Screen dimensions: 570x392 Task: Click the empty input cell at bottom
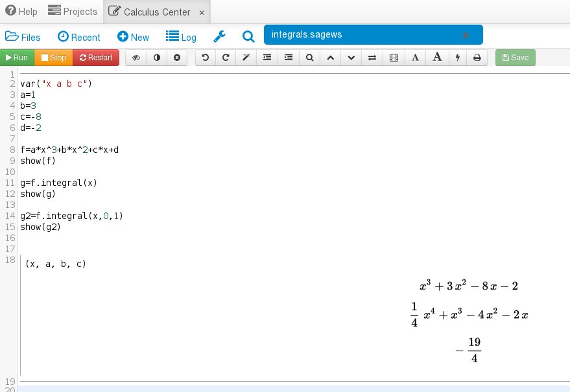292,388
